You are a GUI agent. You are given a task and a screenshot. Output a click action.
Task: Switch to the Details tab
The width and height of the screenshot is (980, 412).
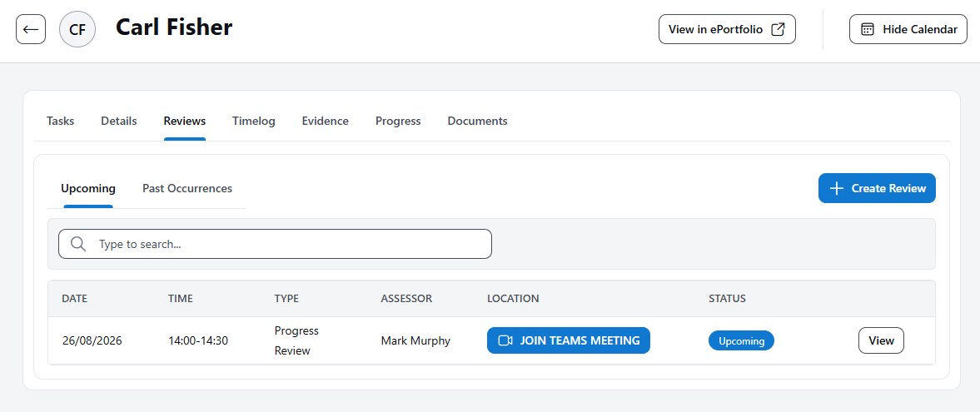point(119,122)
